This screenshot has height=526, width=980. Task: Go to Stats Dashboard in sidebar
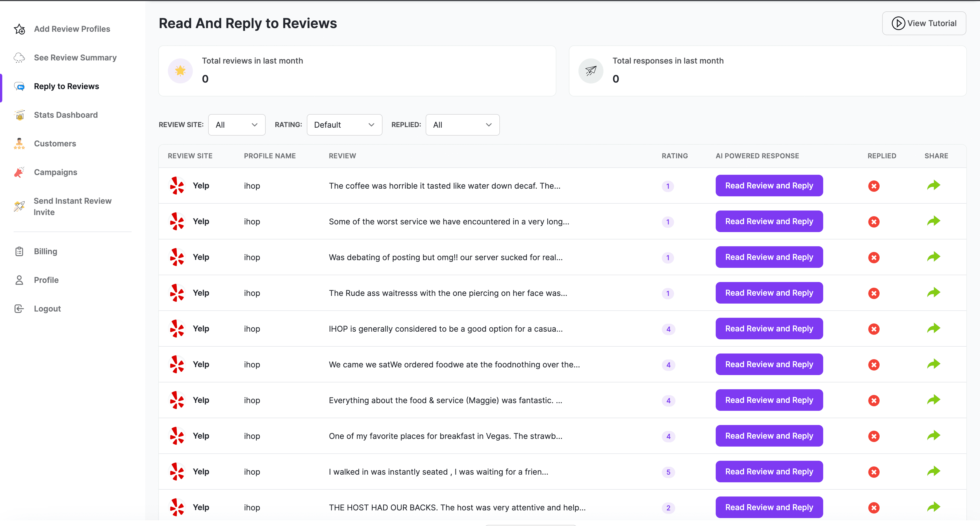[66, 115]
